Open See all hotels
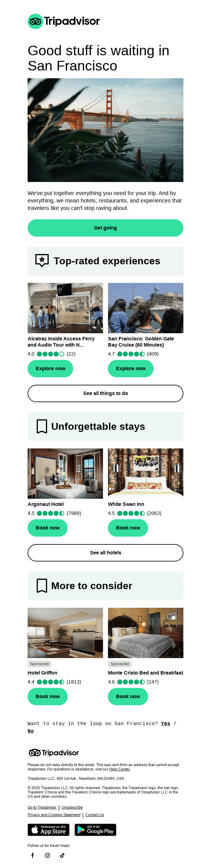 (105, 552)
